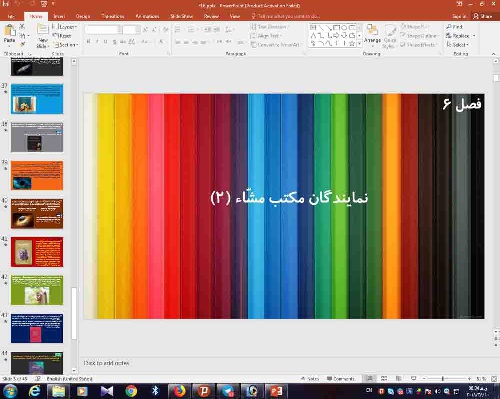Click the Line Spacing icon

(229, 30)
